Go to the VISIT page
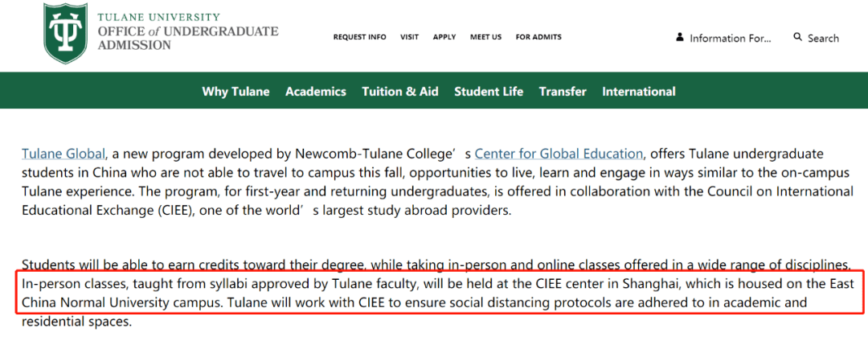Image resolution: width=868 pixels, height=345 pixels. click(410, 37)
